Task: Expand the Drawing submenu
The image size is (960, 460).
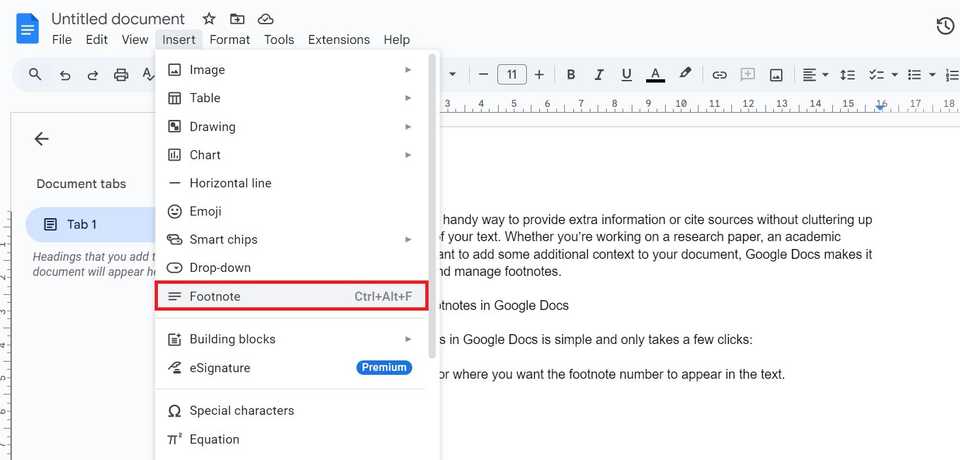Action: pos(291,127)
